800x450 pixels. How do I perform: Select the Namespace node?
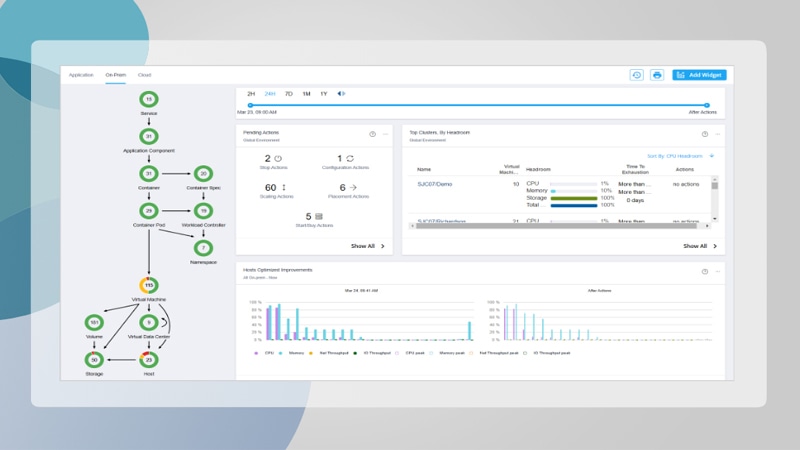click(x=203, y=248)
